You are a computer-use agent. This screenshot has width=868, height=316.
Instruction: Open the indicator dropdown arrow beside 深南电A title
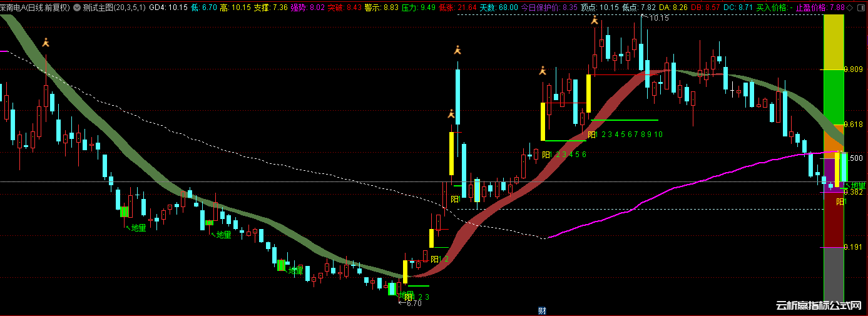point(76,8)
